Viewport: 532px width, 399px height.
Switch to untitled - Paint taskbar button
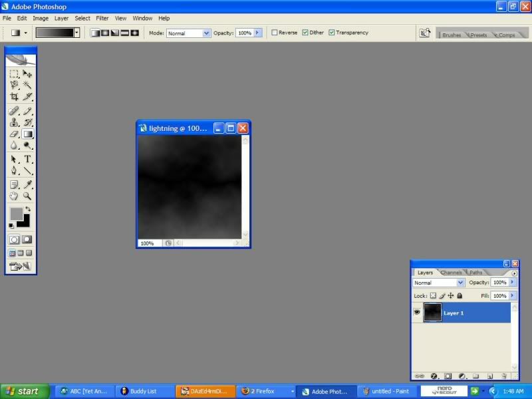point(388,391)
